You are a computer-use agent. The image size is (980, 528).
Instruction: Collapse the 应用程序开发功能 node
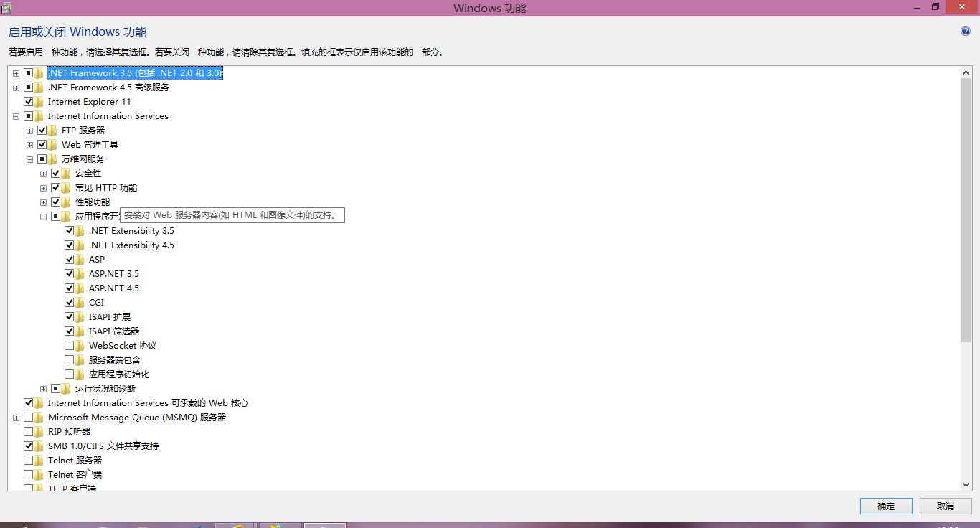pos(43,217)
